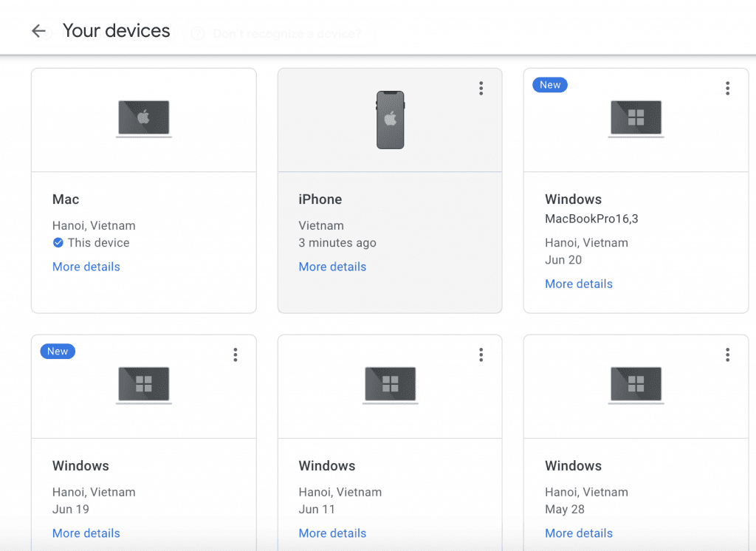The width and height of the screenshot is (756, 551).
Task: Open More details for Windows Jun 19 device
Action: pyautogui.click(x=86, y=533)
